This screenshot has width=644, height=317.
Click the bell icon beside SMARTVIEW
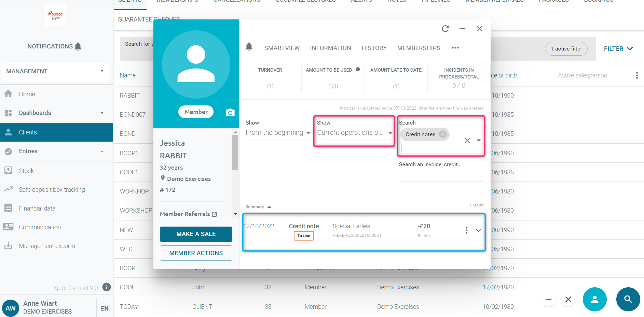click(x=249, y=47)
